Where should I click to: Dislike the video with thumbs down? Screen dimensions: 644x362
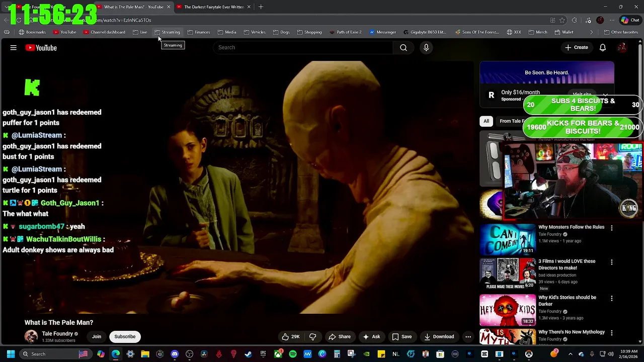pos(312,337)
